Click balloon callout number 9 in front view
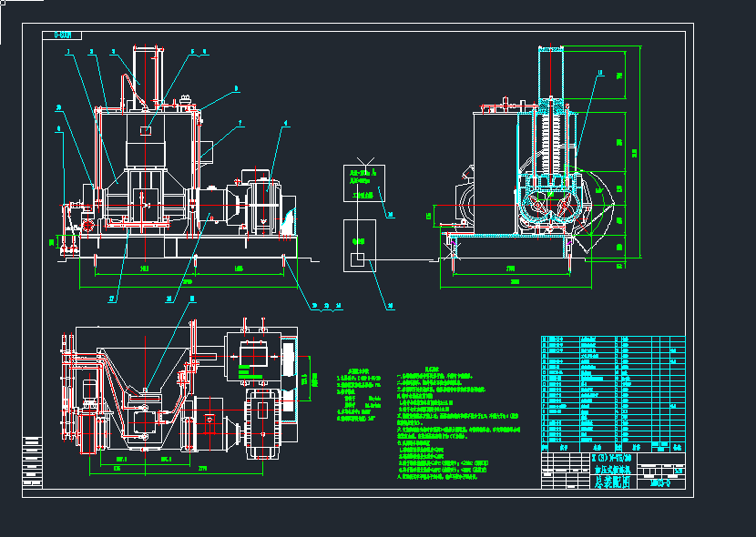The width and height of the screenshot is (756, 537). [x=236, y=88]
